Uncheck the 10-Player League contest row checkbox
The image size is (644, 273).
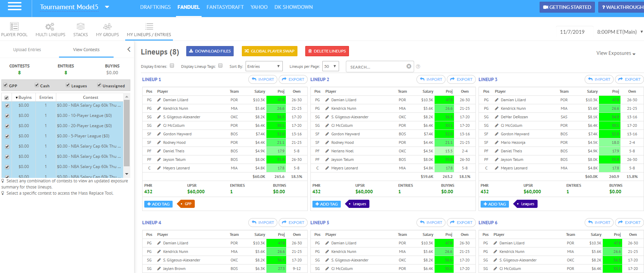coord(7,116)
